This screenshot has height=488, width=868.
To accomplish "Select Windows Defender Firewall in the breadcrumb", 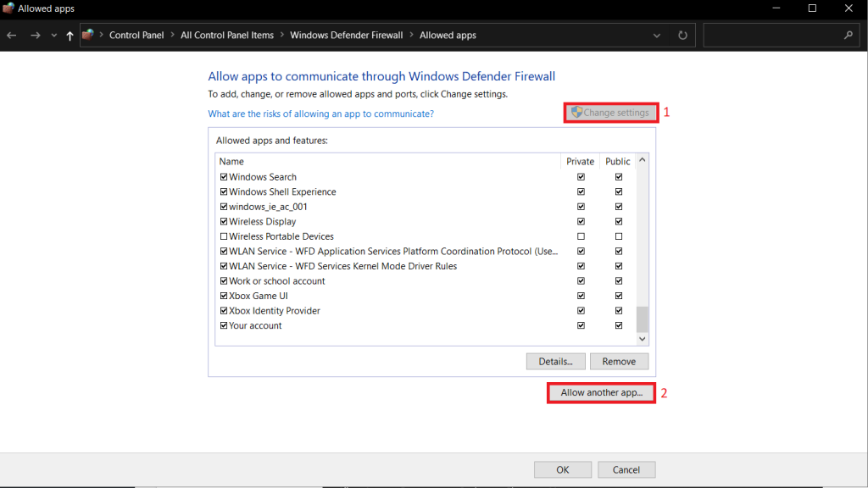I will 346,35.
